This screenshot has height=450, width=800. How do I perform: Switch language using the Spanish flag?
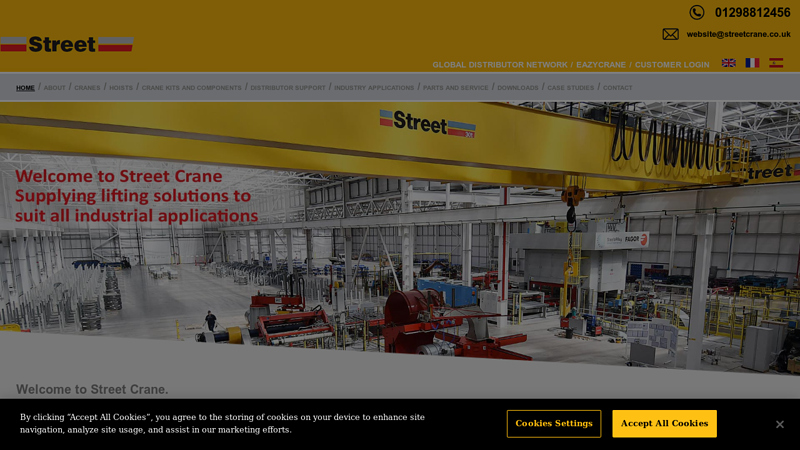(776, 63)
